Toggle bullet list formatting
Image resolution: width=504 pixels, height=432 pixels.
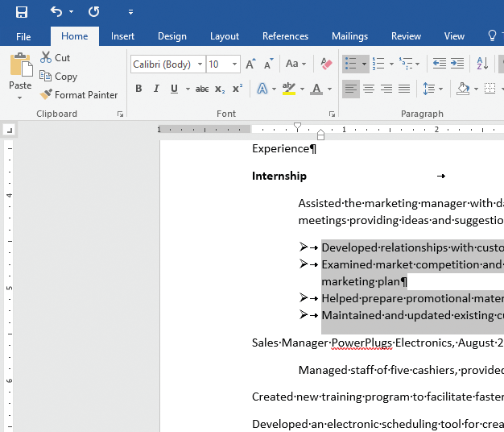[351, 64]
